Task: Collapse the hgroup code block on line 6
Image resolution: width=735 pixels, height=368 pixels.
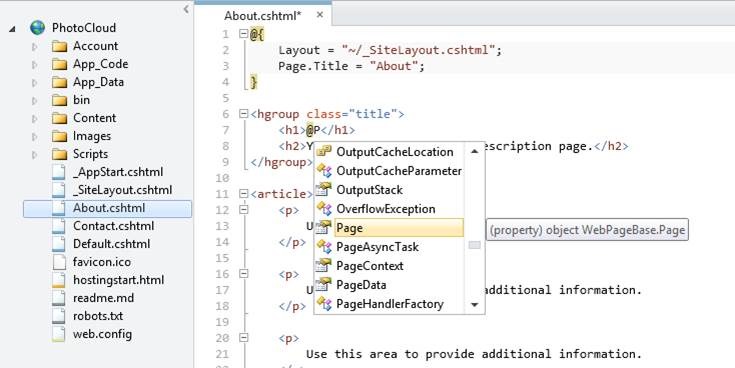Action: point(243,114)
